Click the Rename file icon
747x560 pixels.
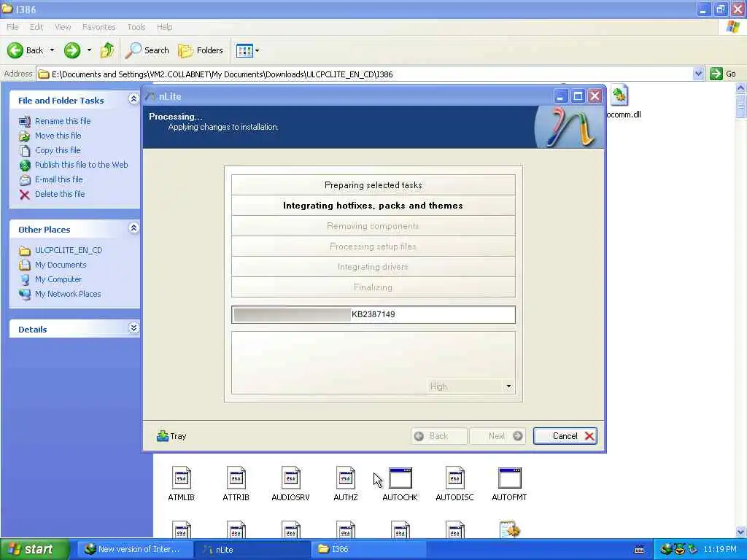(24, 122)
